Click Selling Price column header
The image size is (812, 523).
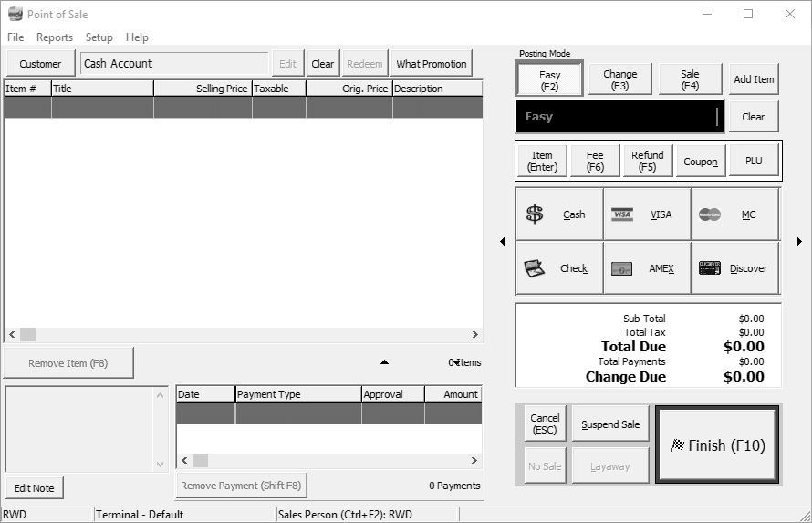[203, 89]
